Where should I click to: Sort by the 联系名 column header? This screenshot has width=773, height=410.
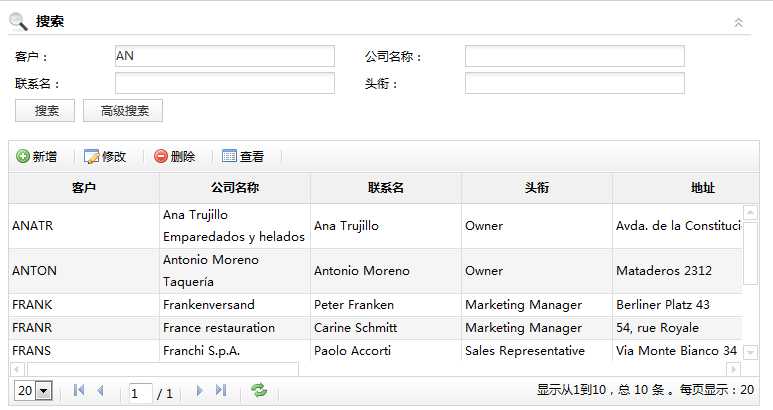386,188
